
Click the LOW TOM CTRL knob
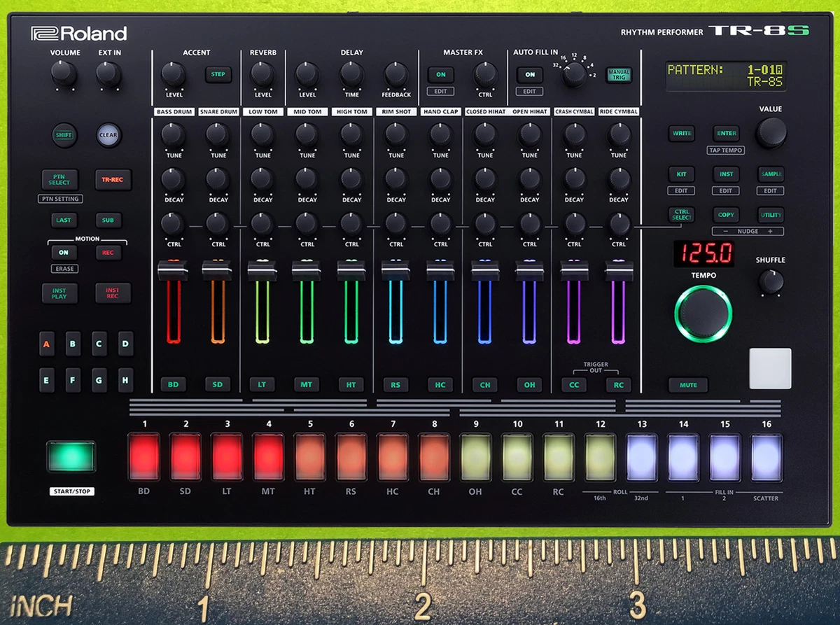pyautogui.click(x=262, y=223)
